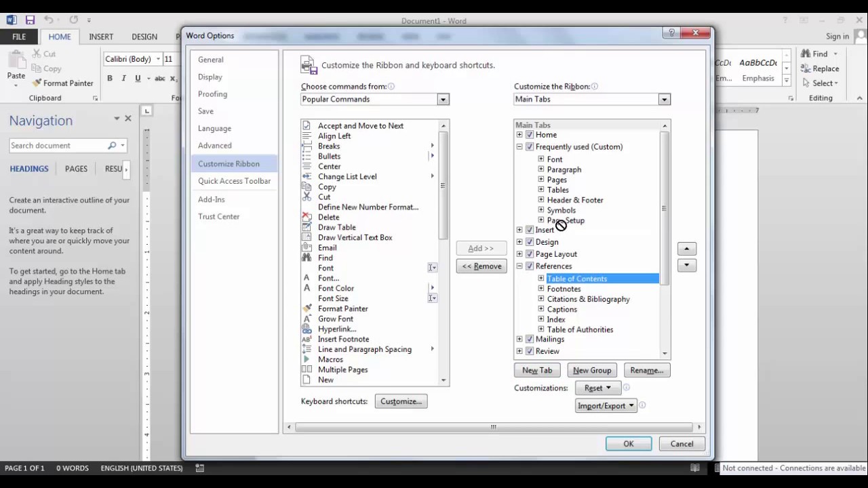
Task: Select the Draw Table command in list
Action: (x=337, y=227)
